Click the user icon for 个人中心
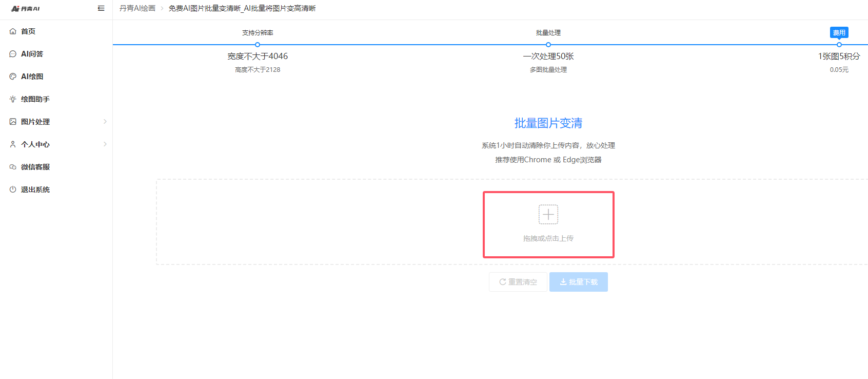 (13, 144)
